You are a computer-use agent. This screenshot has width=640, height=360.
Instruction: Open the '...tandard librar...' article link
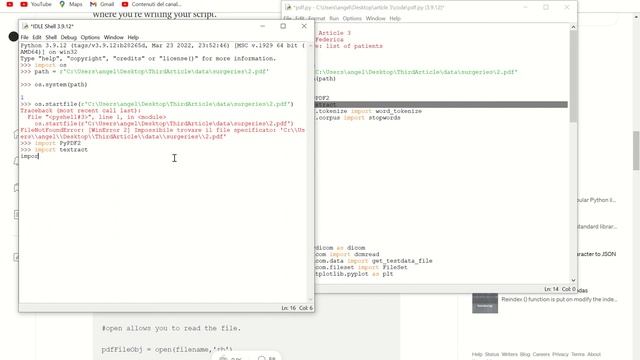(597, 227)
